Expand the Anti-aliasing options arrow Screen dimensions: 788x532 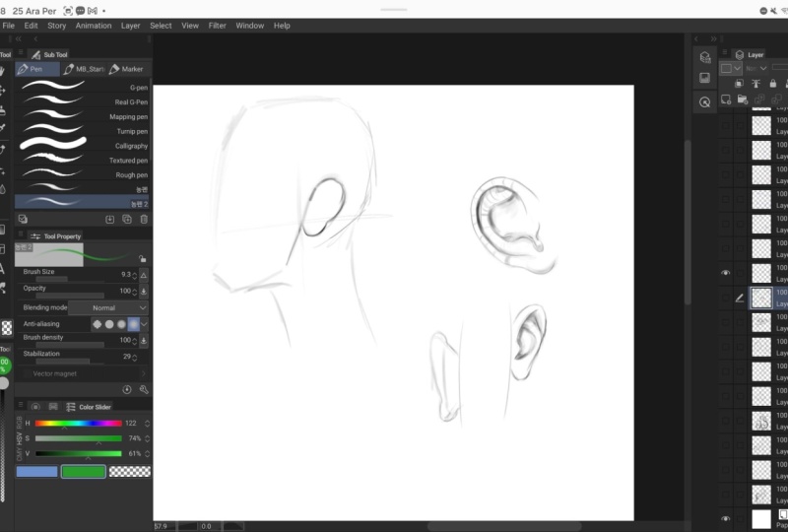click(144, 324)
